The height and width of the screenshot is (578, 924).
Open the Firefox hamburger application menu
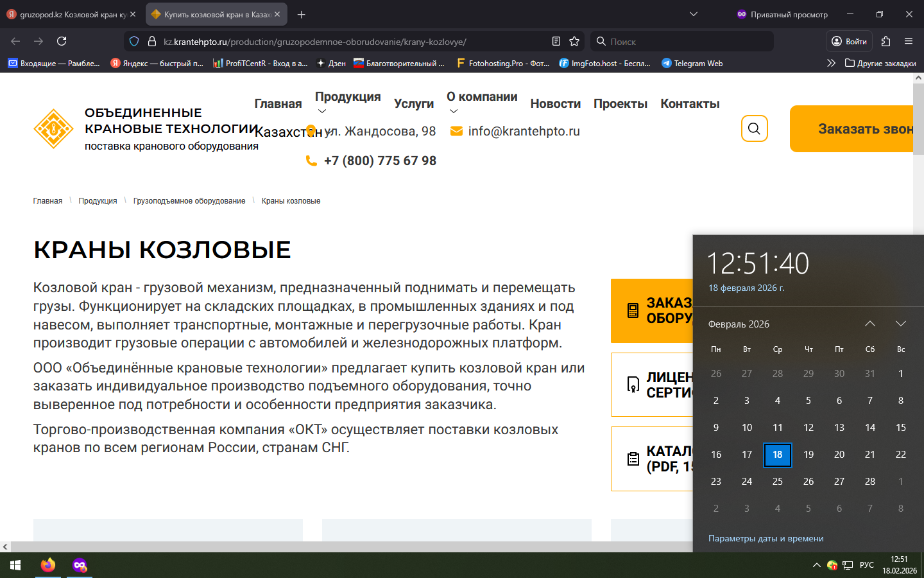[909, 41]
